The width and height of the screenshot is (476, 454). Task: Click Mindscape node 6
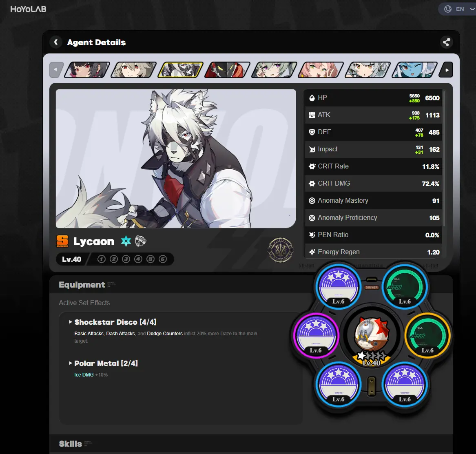point(163,259)
